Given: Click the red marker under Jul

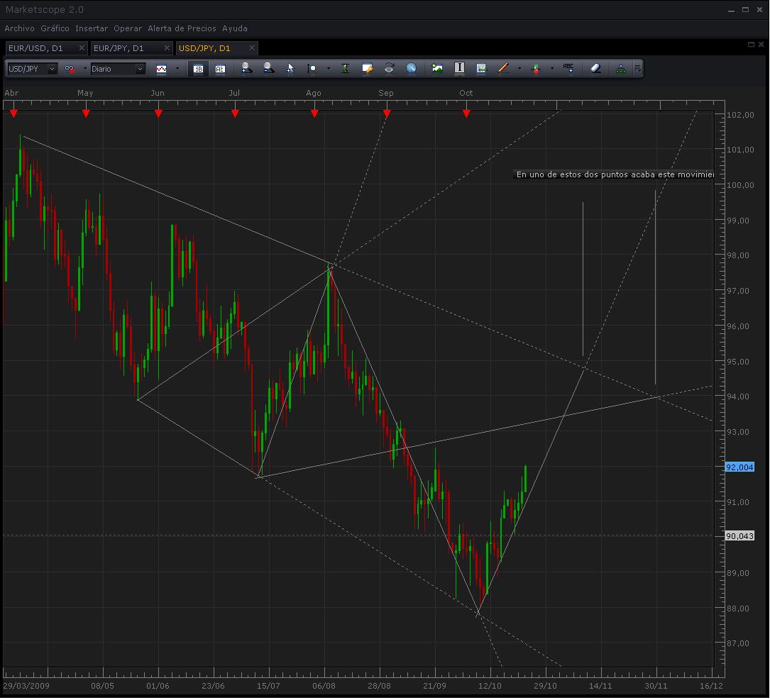Looking at the screenshot, I should (x=235, y=114).
